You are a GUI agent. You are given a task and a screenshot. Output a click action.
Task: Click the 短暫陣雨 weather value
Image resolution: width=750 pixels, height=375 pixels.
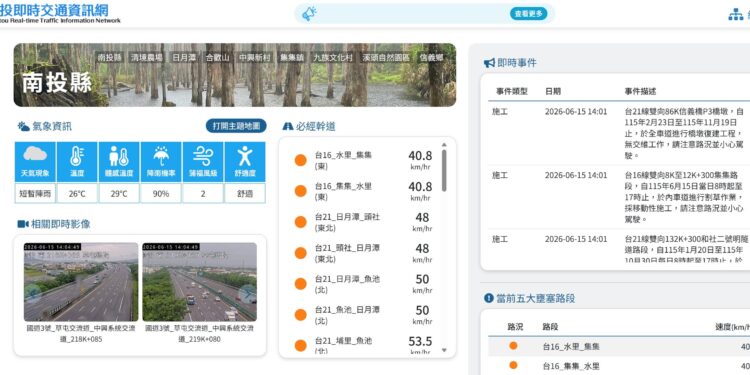[x=35, y=193]
